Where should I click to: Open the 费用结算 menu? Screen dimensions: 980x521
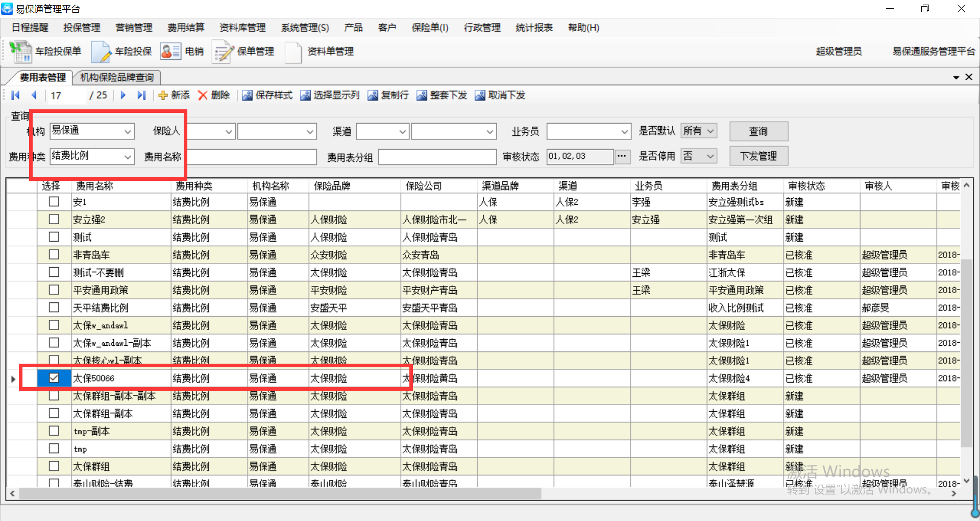(x=186, y=28)
